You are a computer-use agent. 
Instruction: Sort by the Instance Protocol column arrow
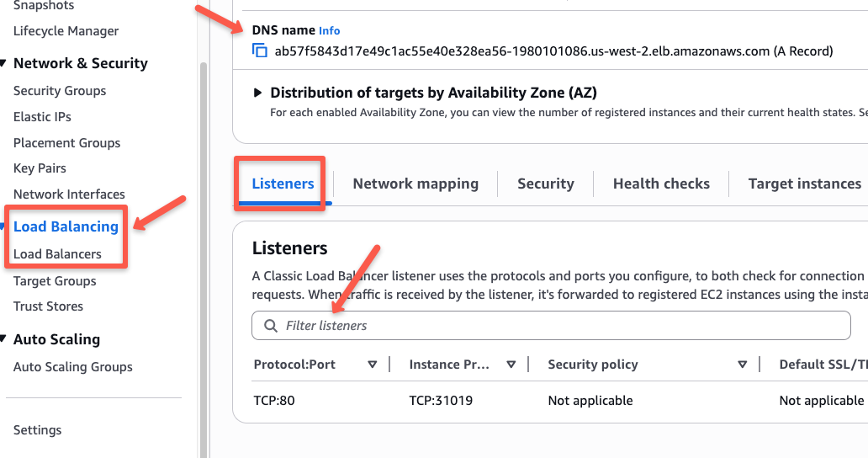pos(511,365)
